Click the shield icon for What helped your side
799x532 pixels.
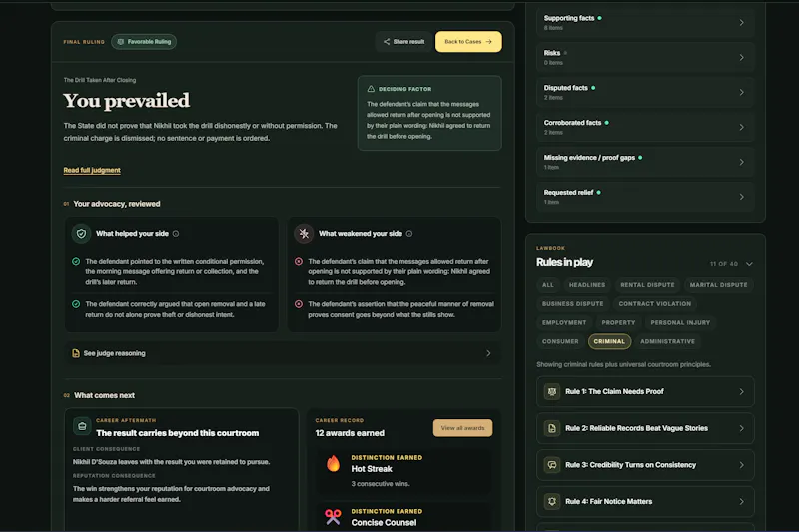click(82, 234)
